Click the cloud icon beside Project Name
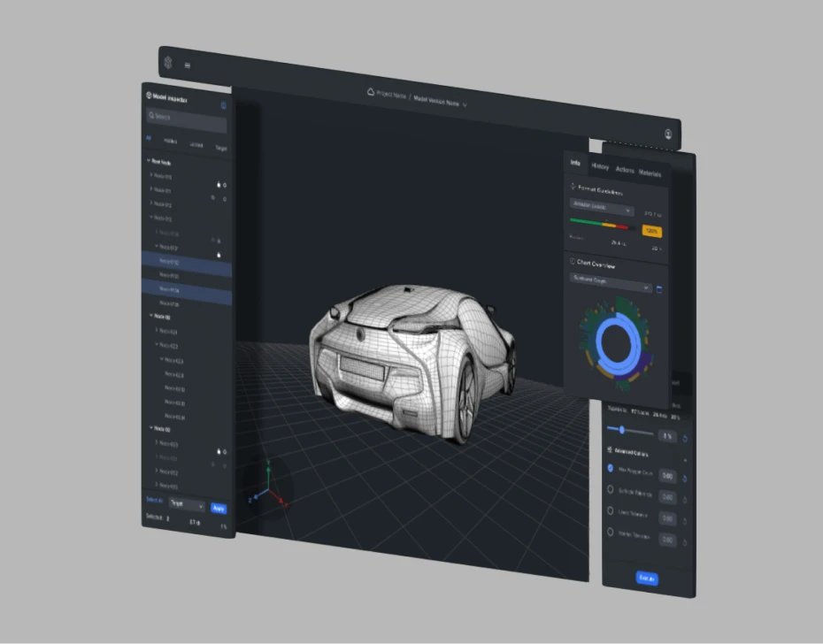 [x=371, y=92]
